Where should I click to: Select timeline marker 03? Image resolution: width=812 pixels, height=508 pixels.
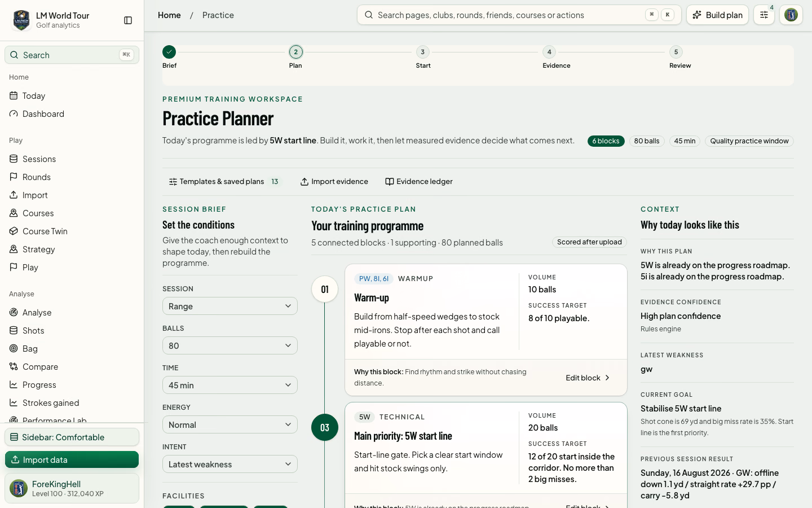coord(325,427)
